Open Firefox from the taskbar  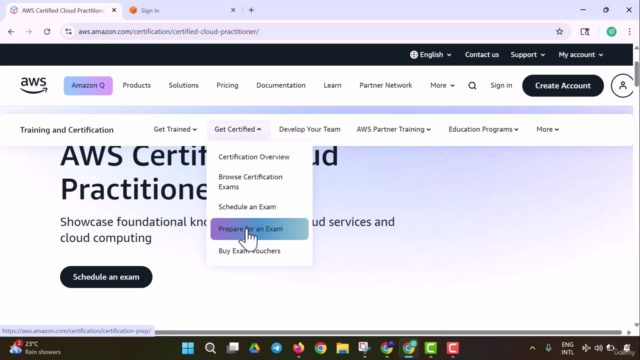pos(298,348)
